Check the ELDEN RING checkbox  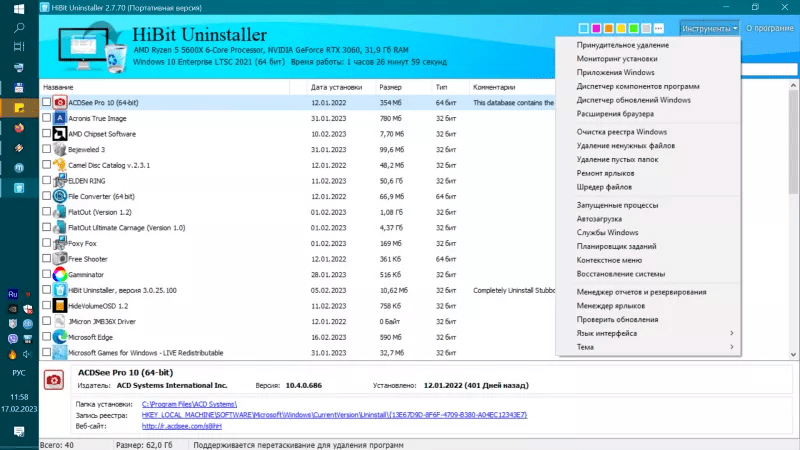click(46, 180)
